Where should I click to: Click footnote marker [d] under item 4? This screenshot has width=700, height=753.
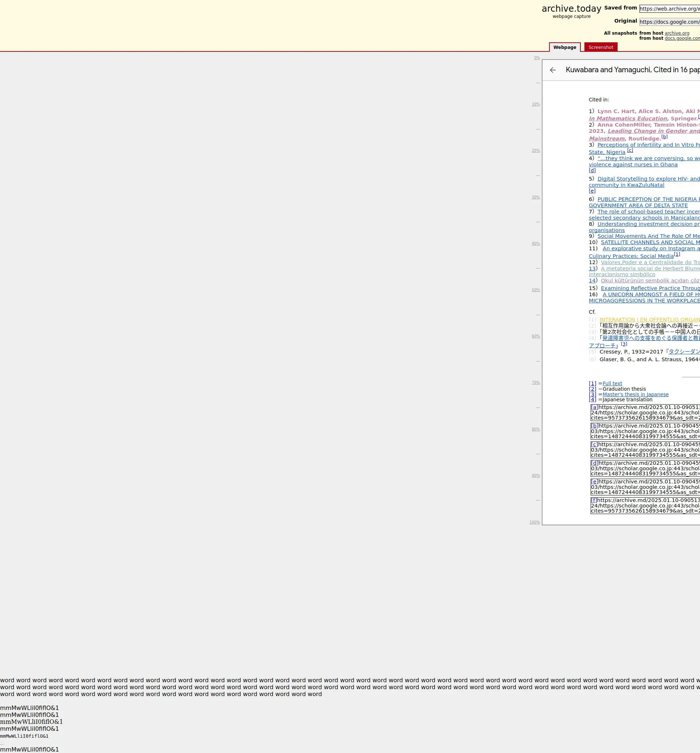(592, 171)
